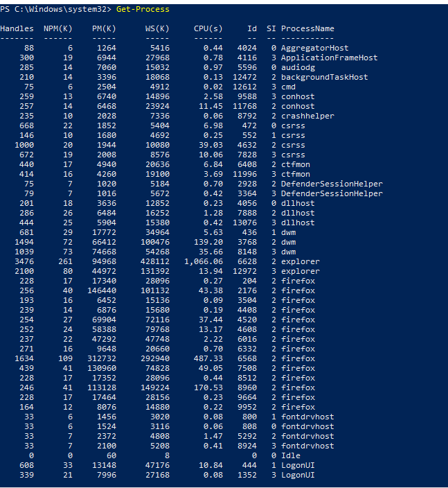Select the Get-Process command text
Screen dimensions: 448x488
click(x=143, y=9)
